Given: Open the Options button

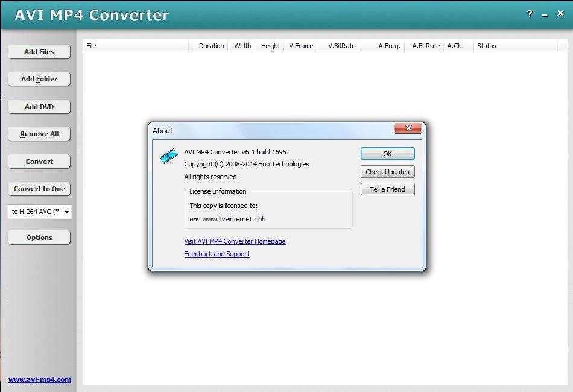Looking at the screenshot, I should 39,238.
